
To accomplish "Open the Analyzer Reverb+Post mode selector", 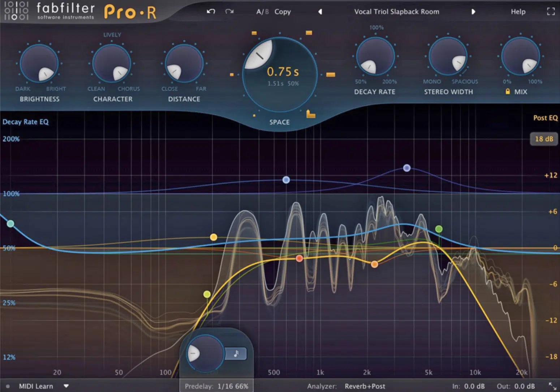I will tap(365, 386).
